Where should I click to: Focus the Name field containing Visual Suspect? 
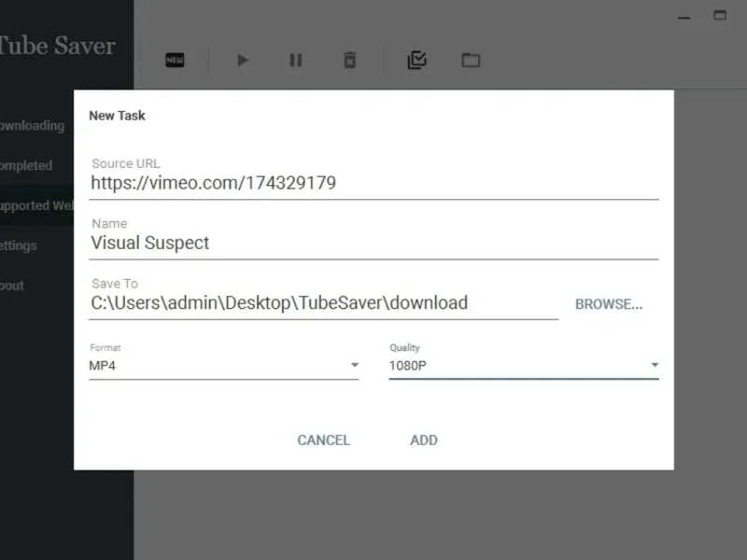373,244
